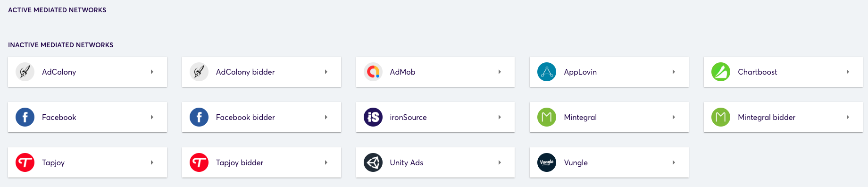Expand the AdColony card arrow
Screen dimensions: 868x187
152,72
